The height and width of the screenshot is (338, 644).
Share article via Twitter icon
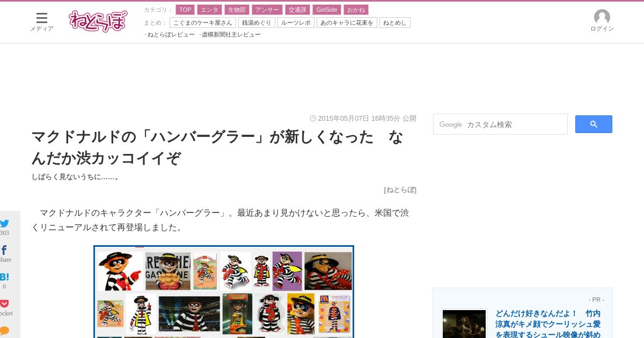4,223
